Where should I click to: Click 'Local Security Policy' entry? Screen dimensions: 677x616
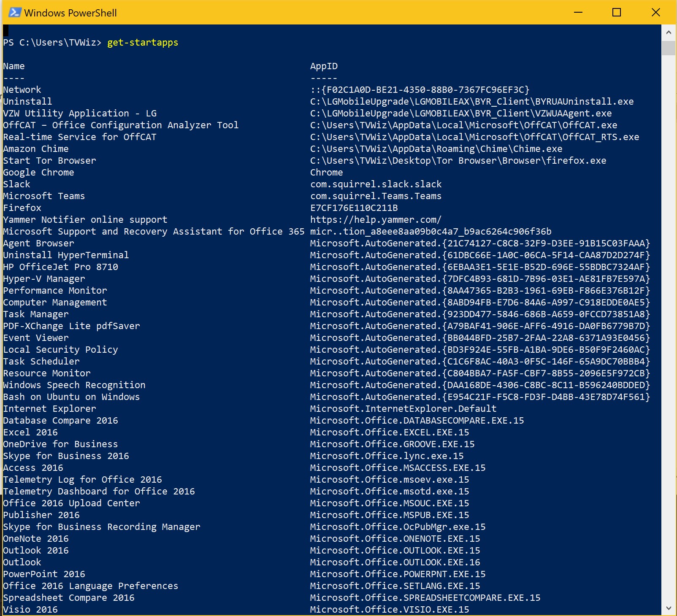click(60, 350)
